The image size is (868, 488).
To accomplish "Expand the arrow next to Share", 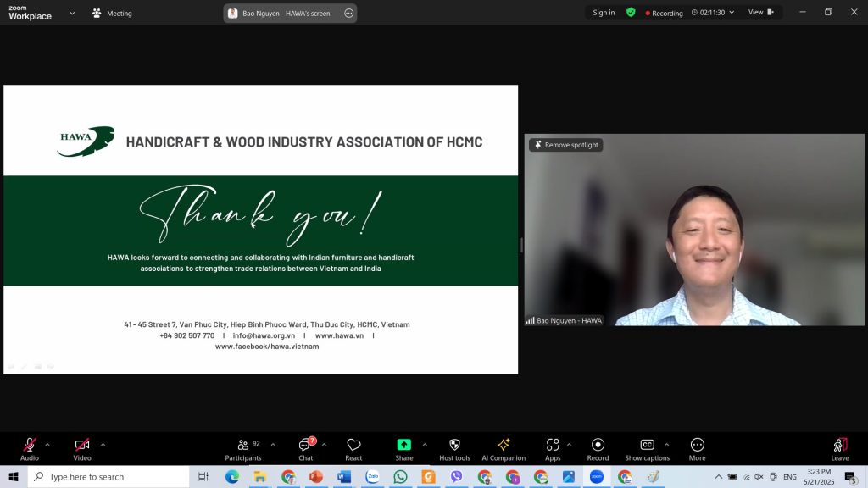I will (425, 444).
